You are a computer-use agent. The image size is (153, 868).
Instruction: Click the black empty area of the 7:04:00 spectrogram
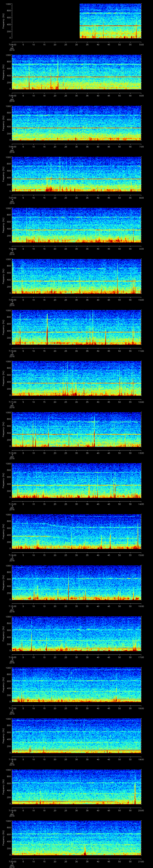pyautogui.click(x=45, y=21)
